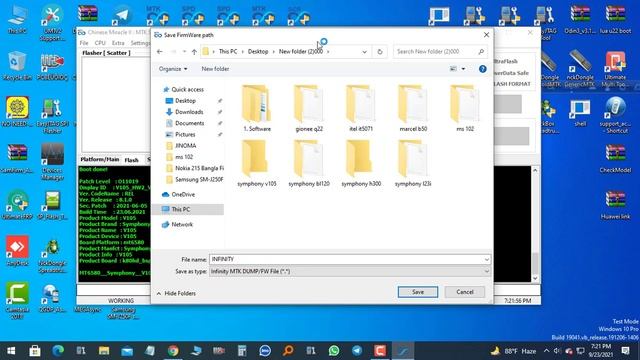Image resolution: width=640 pixels, height=360 pixels.
Task: Click the File name input field
Action: coord(346,259)
